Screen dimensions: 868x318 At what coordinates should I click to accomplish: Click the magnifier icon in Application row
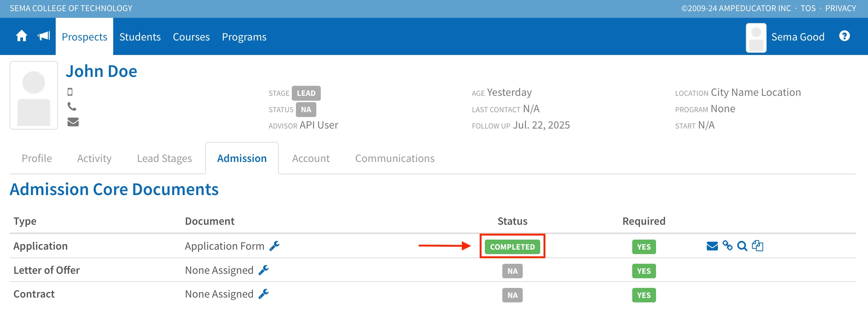(x=742, y=246)
